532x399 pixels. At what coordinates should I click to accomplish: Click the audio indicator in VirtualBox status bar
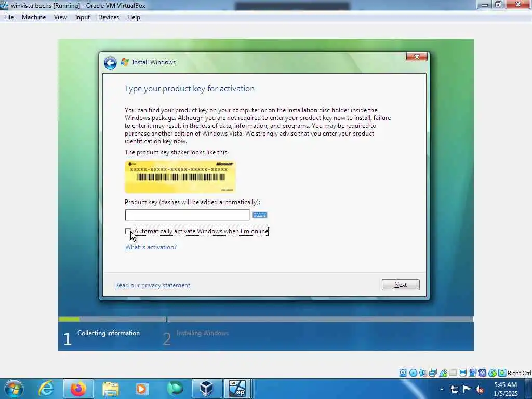pos(423,373)
